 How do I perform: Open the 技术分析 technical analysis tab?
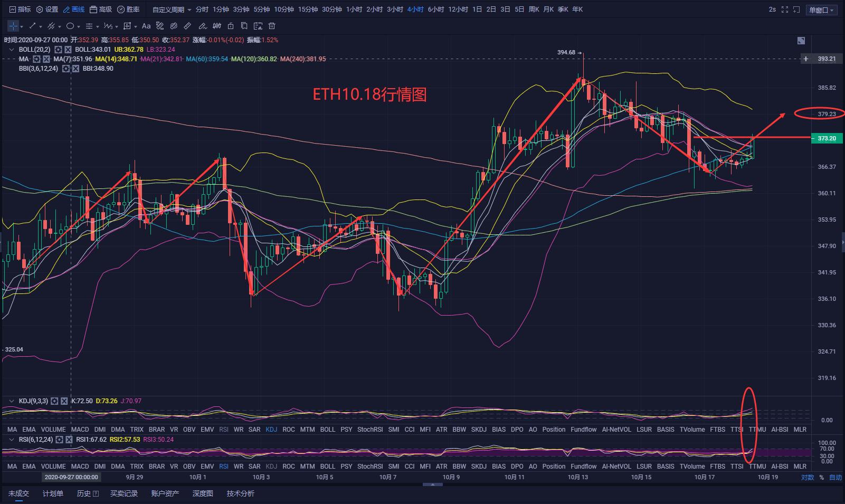tap(240, 493)
